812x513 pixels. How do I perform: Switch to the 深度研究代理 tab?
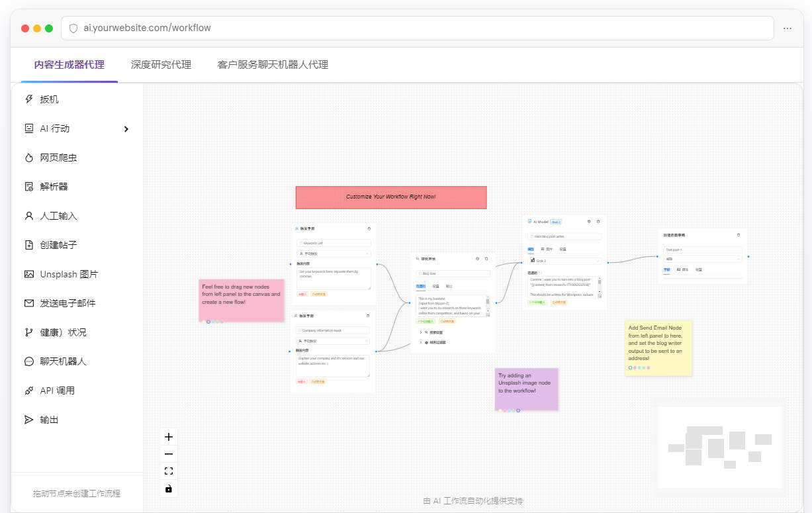161,65
